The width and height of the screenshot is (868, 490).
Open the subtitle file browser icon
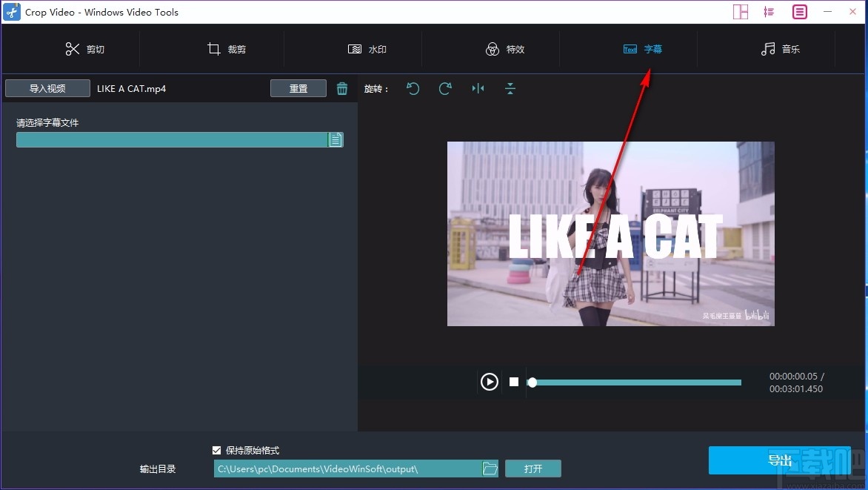[335, 139]
